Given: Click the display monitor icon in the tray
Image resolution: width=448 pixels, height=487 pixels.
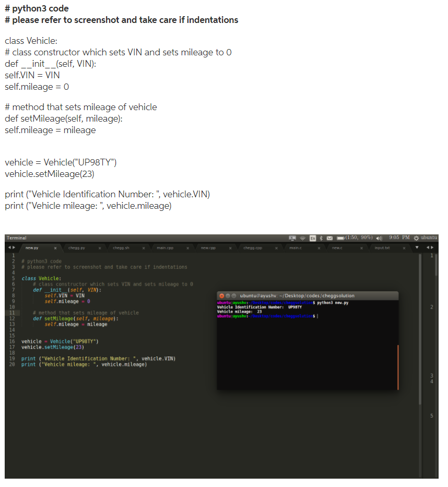Looking at the screenshot, I should pos(293,237).
